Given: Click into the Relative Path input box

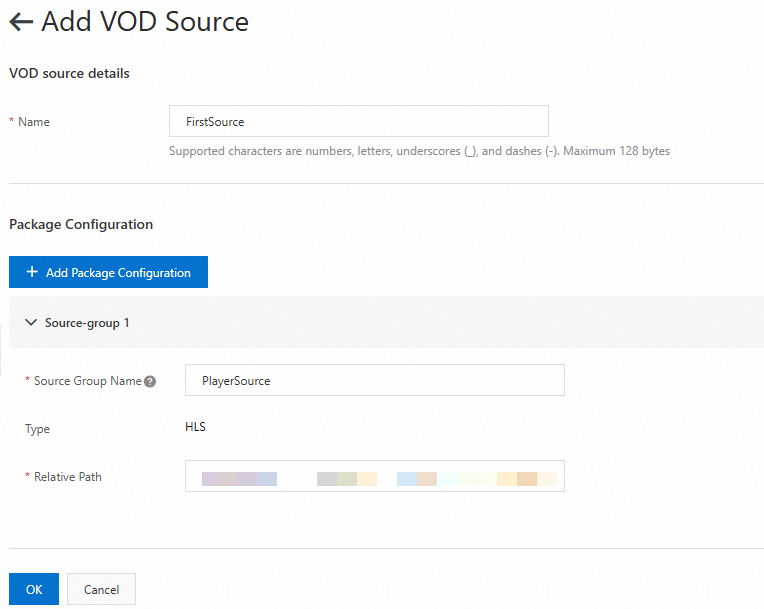Looking at the screenshot, I should click(374, 477).
